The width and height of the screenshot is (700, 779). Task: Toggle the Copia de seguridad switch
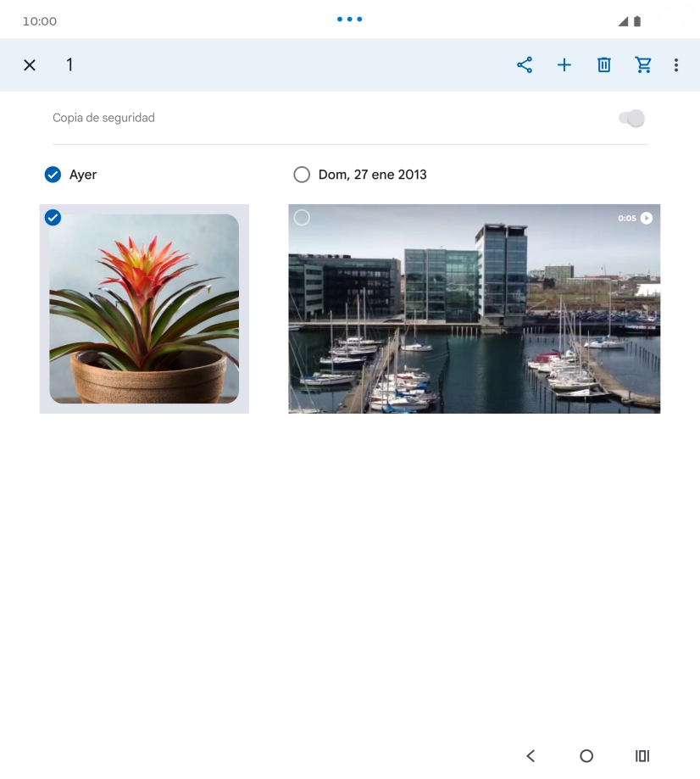(632, 118)
